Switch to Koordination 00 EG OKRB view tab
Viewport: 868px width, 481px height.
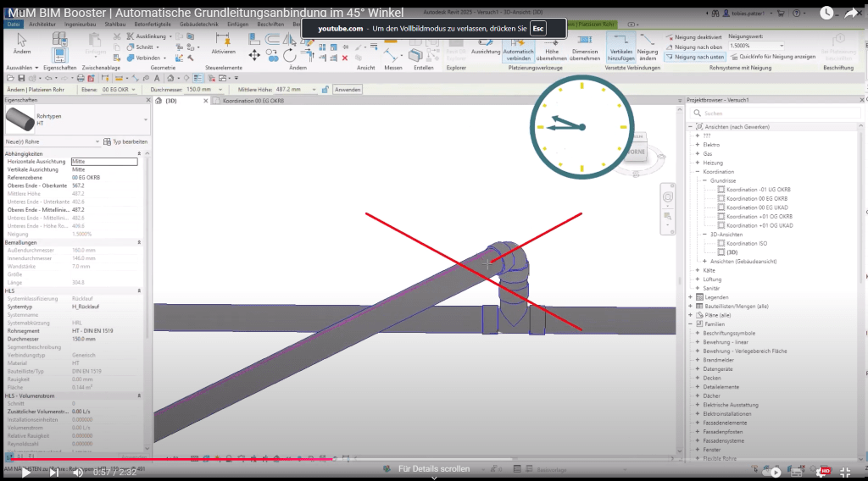click(x=253, y=101)
